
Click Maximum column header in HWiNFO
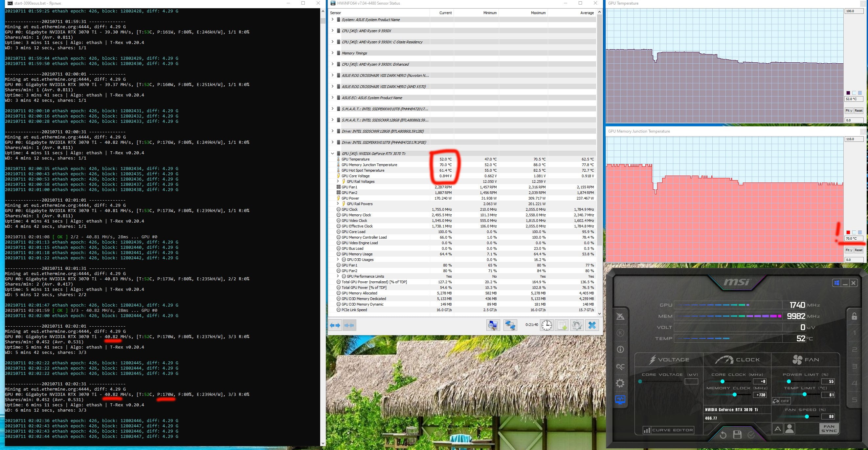click(523, 13)
